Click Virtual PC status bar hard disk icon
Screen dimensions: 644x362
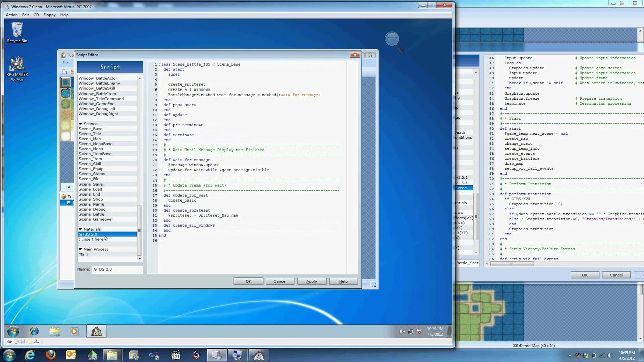point(11,342)
